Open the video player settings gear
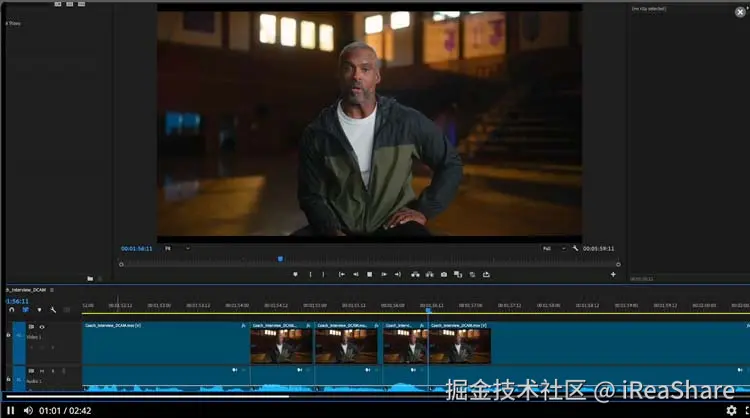Screen dimensions: 750x418 tap(731, 410)
